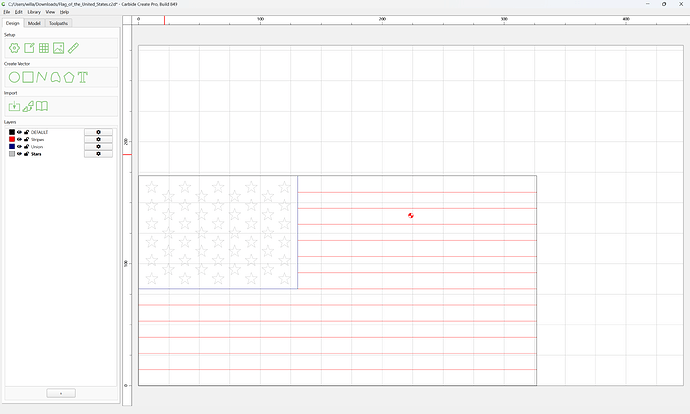Select the Measure ruler tool

[73, 48]
